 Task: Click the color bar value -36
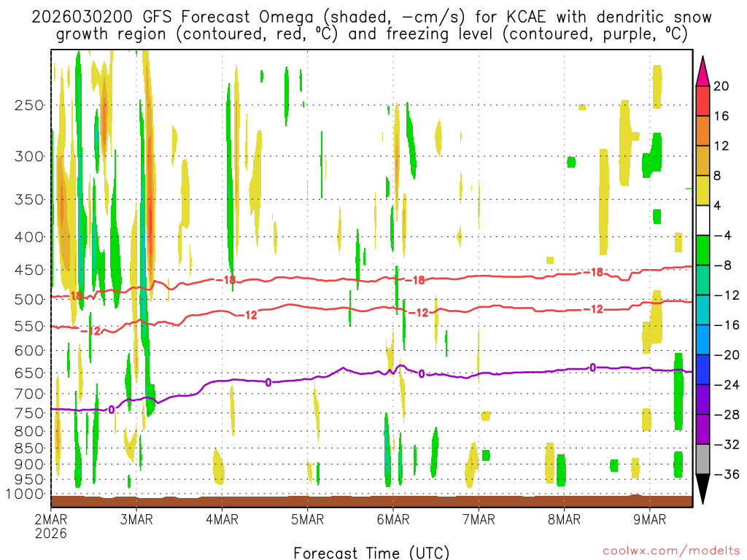tap(727, 474)
